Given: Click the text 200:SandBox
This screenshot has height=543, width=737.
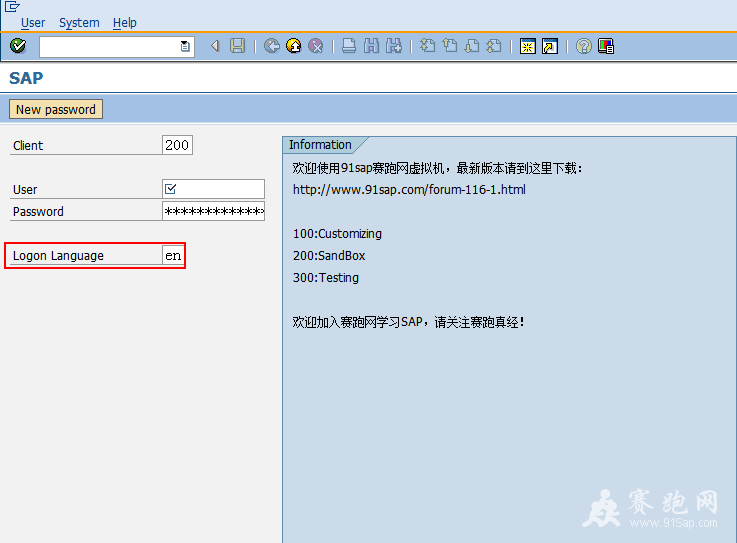Looking at the screenshot, I should (x=329, y=256).
